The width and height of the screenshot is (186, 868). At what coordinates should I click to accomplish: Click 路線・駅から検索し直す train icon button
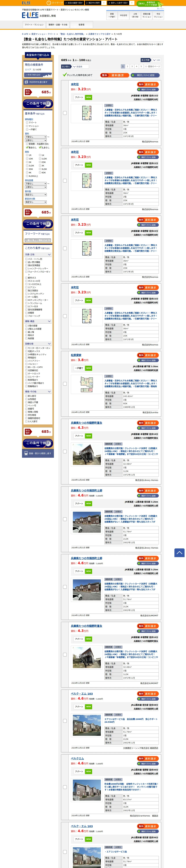pyautogui.click(x=38, y=453)
